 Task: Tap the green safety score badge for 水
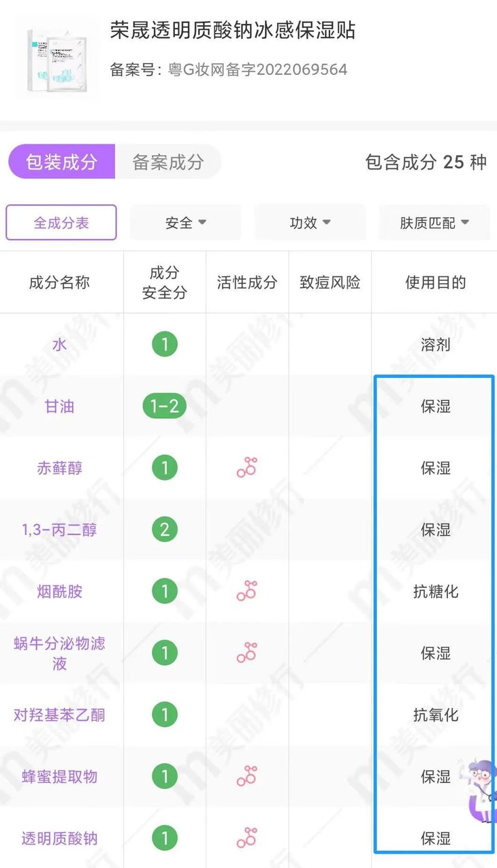(164, 344)
